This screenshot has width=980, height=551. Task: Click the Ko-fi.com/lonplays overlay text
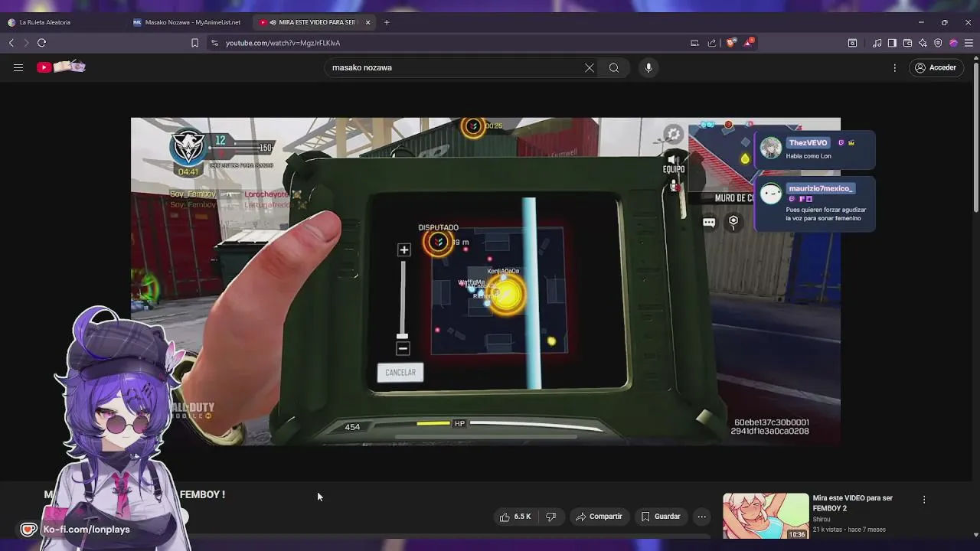(87, 530)
